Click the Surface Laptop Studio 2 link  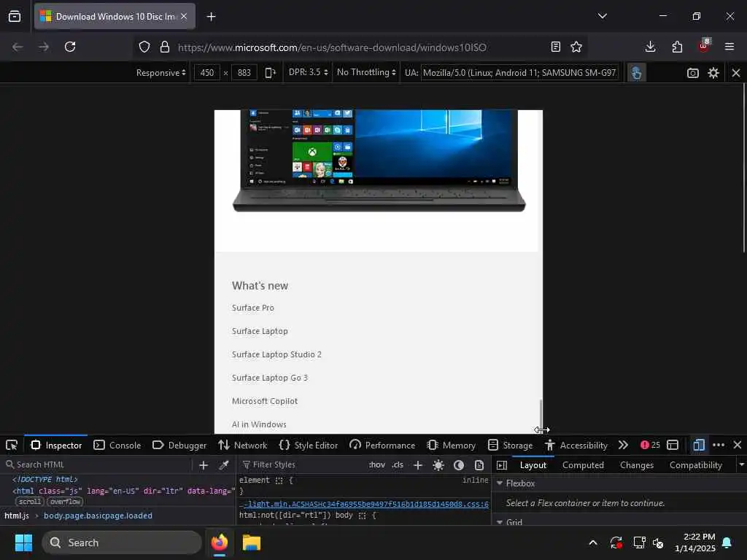276,354
